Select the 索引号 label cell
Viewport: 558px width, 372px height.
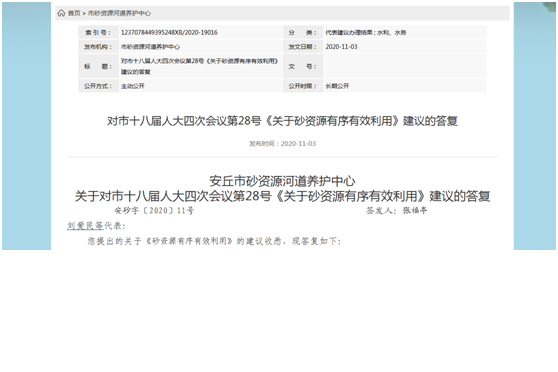click(98, 32)
